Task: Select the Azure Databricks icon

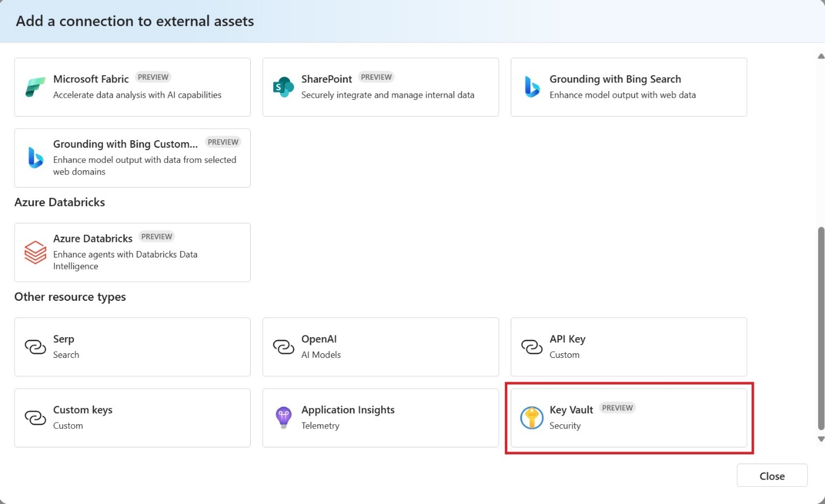Action: coord(35,252)
